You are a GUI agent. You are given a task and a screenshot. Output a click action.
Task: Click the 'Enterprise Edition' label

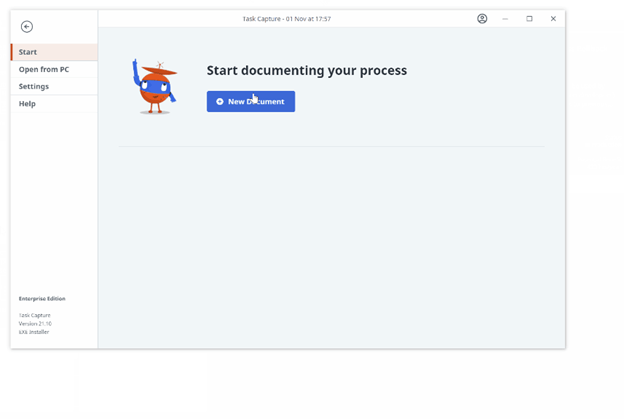pos(42,298)
